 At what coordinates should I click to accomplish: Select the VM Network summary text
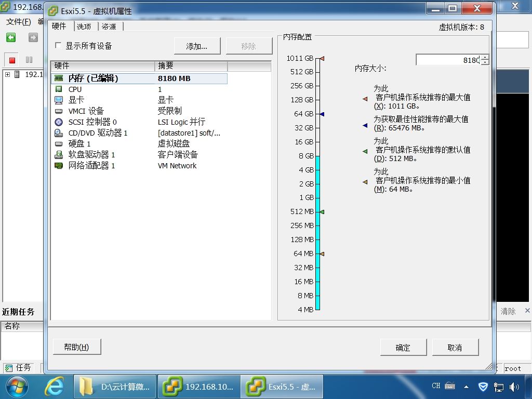[x=177, y=166]
